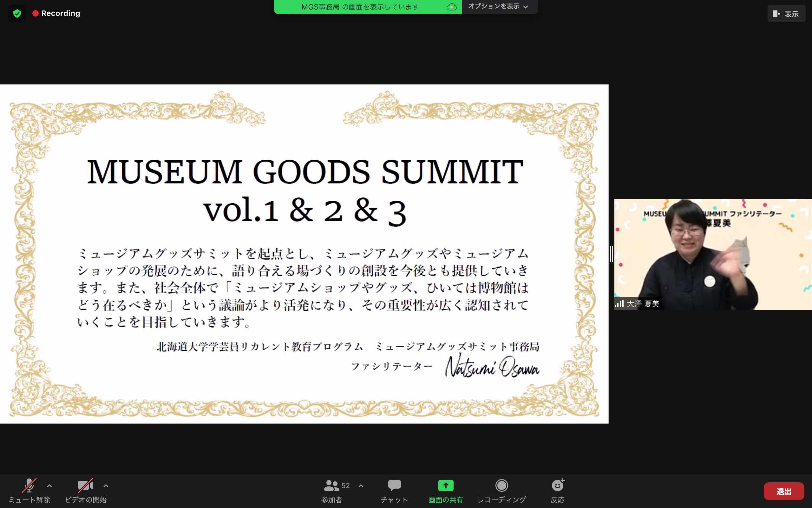812x508 pixels.
Task: Expand audio options arrow next to mute
Action: [x=49, y=485]
